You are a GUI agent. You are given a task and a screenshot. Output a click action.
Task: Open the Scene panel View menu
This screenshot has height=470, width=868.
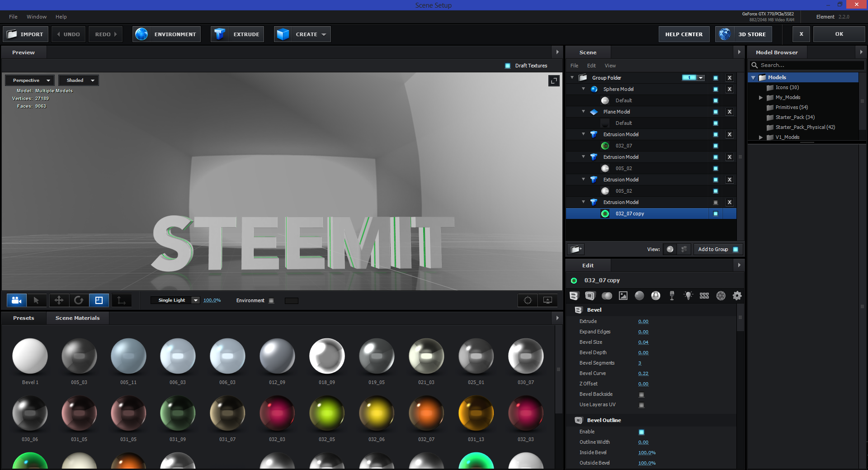pyautogui.click(x=610, y=66)
